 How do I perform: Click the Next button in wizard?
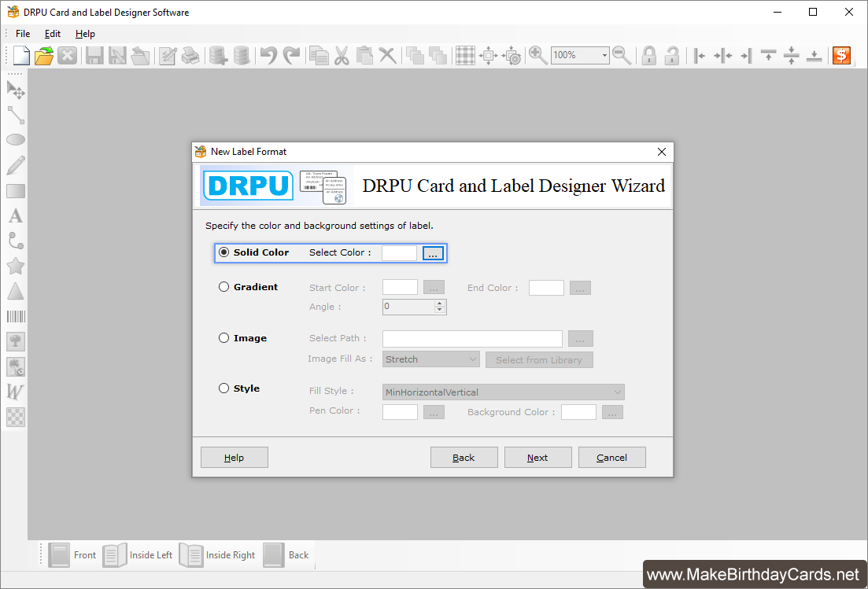537,458
